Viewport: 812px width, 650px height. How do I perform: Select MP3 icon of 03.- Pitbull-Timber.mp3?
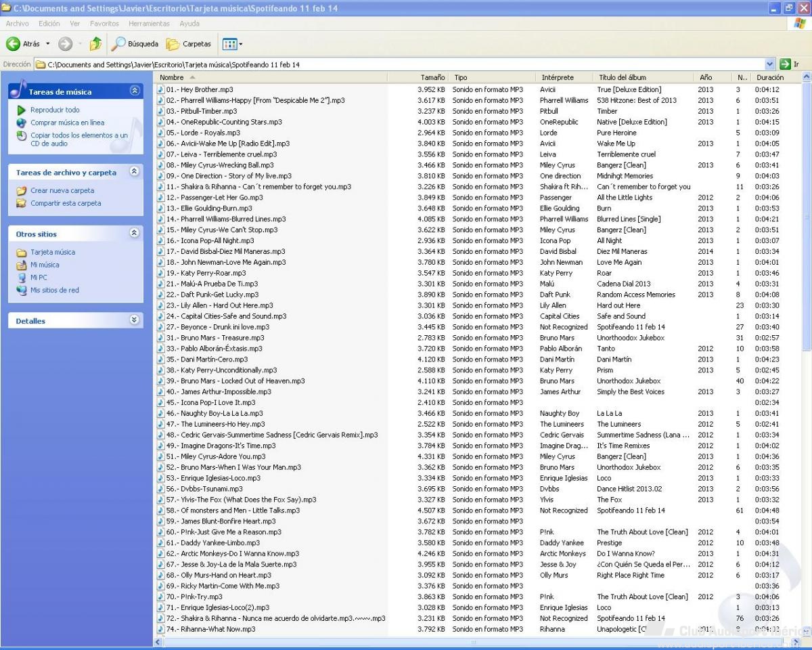coord(161,111)
